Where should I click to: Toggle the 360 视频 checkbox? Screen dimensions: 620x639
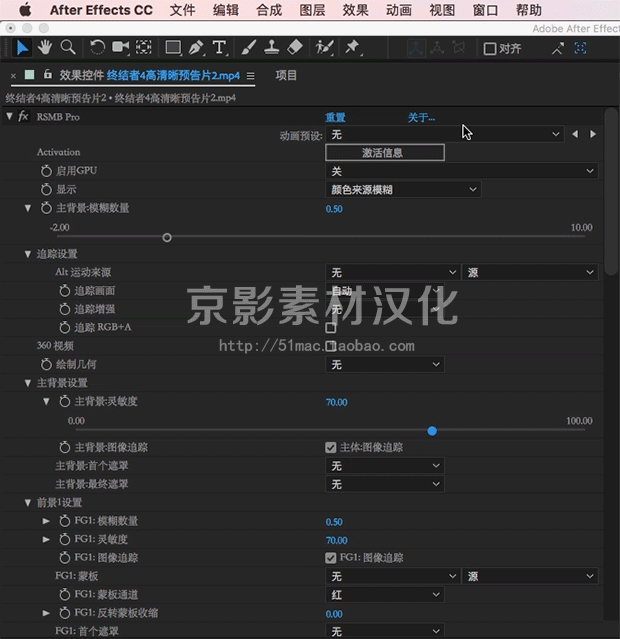[331, 346]
